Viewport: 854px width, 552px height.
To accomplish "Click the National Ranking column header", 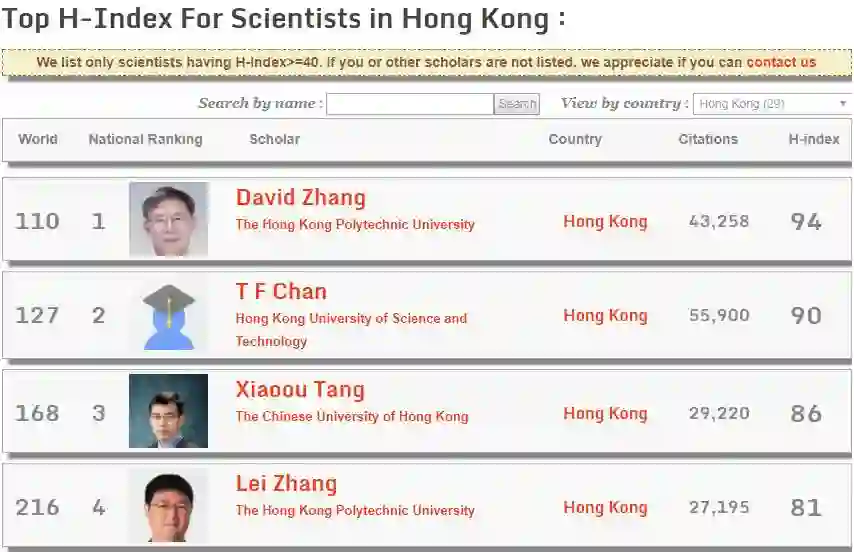I will tap(145, 139).
